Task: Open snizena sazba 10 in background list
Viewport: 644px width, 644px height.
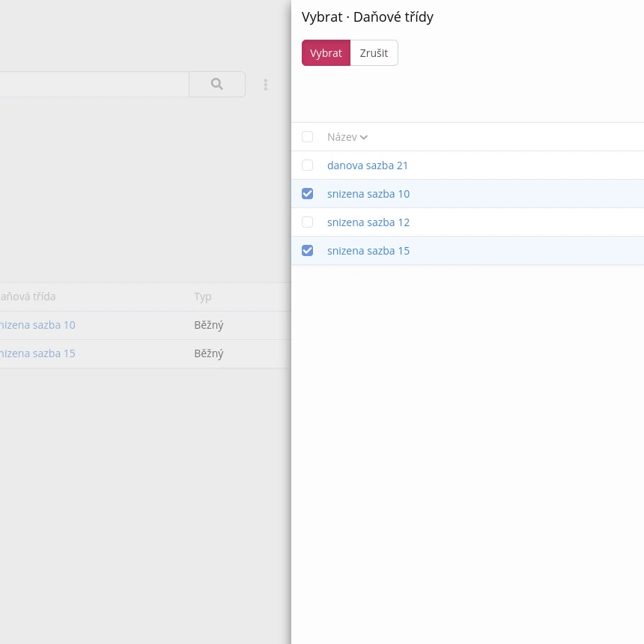Action: [37, 325]
